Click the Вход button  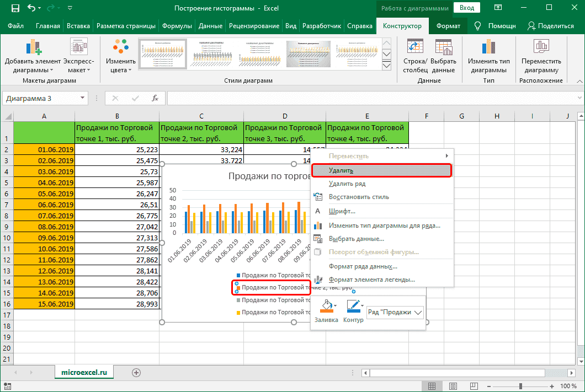point(466,8)
